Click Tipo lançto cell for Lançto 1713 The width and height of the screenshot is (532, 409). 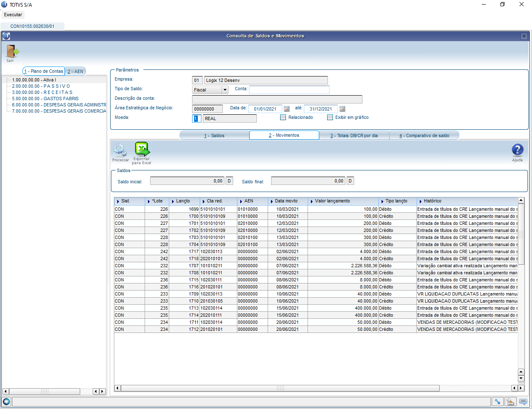pyautogui.click(x=397, y=308)
